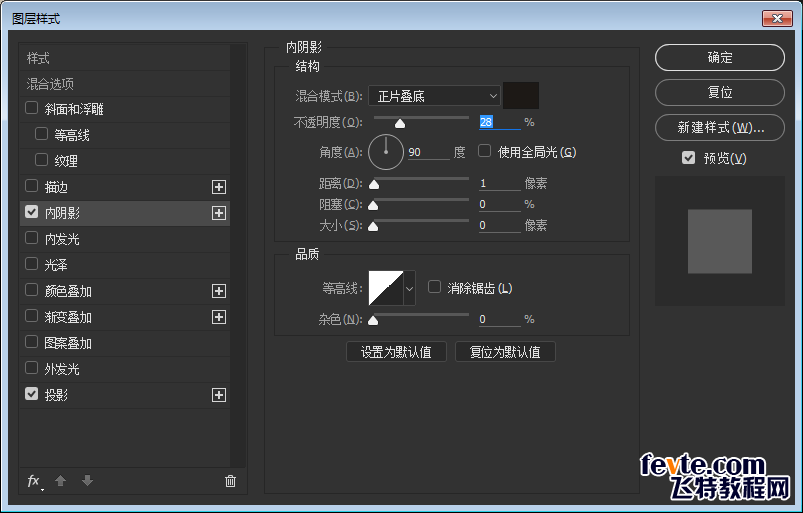Select 内发光 effect label
The width and height of the screenshot is (803, 513).
[62, 239]
